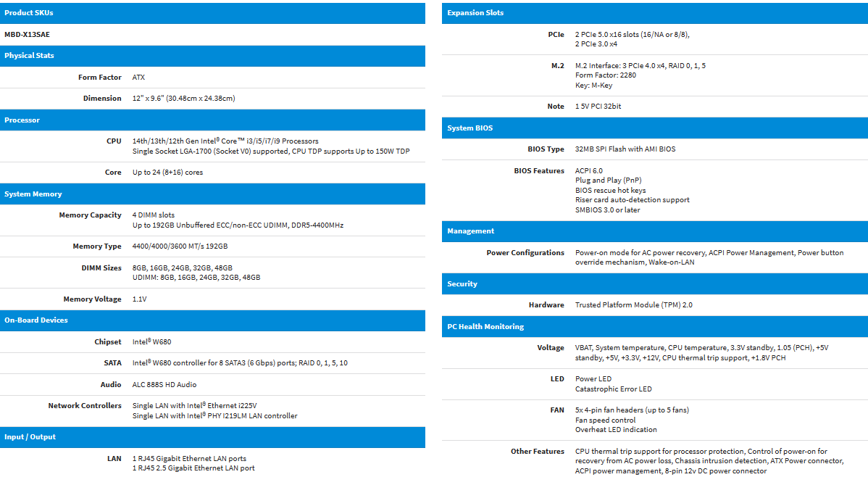The height and width of the screenshot is (477, 868).
Task: Select the Other Features label
Action: click(x=538, y=452)
